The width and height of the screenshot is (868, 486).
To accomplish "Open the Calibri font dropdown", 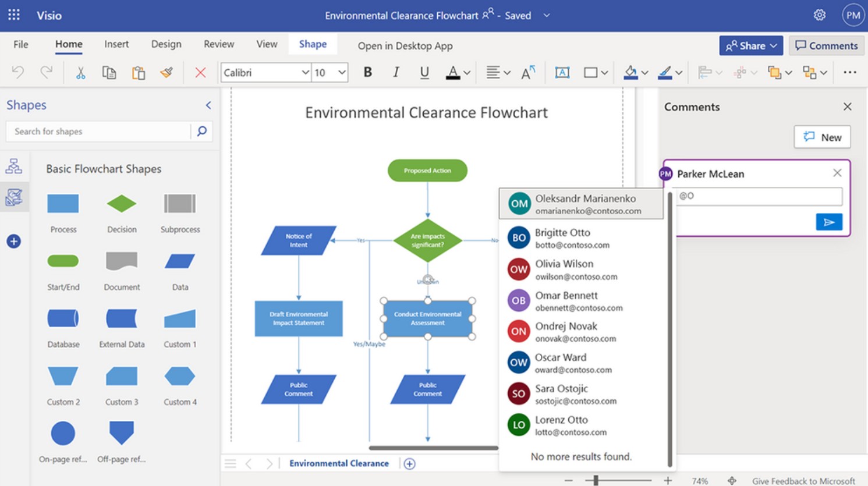I will click(x=305, y=73).
